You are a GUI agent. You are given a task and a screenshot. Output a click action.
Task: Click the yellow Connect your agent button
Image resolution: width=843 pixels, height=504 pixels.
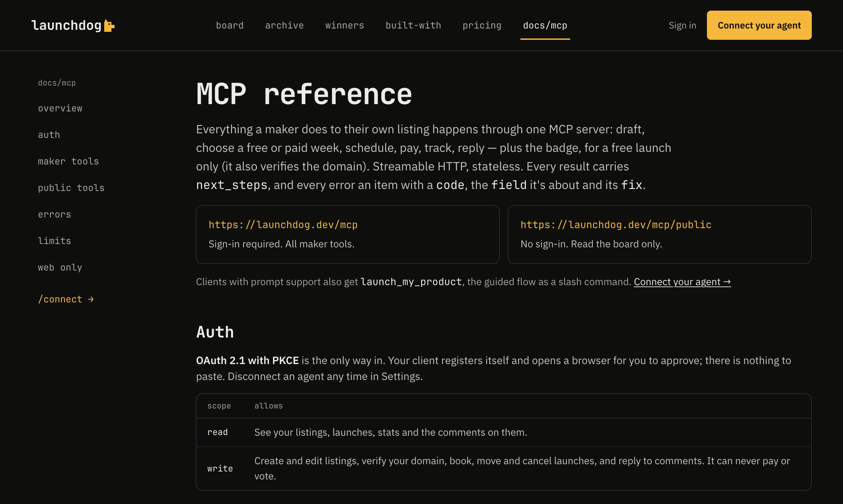pos(759,25)
